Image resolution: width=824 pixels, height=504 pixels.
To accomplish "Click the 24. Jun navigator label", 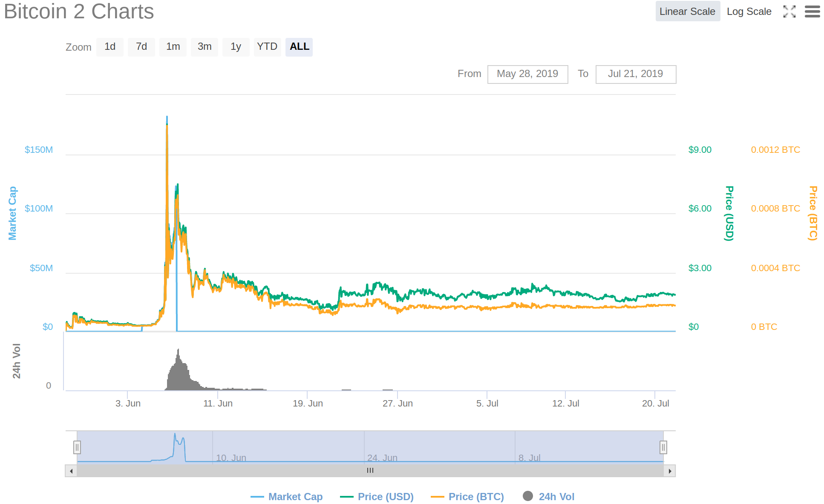I will (x=382, y=458).
